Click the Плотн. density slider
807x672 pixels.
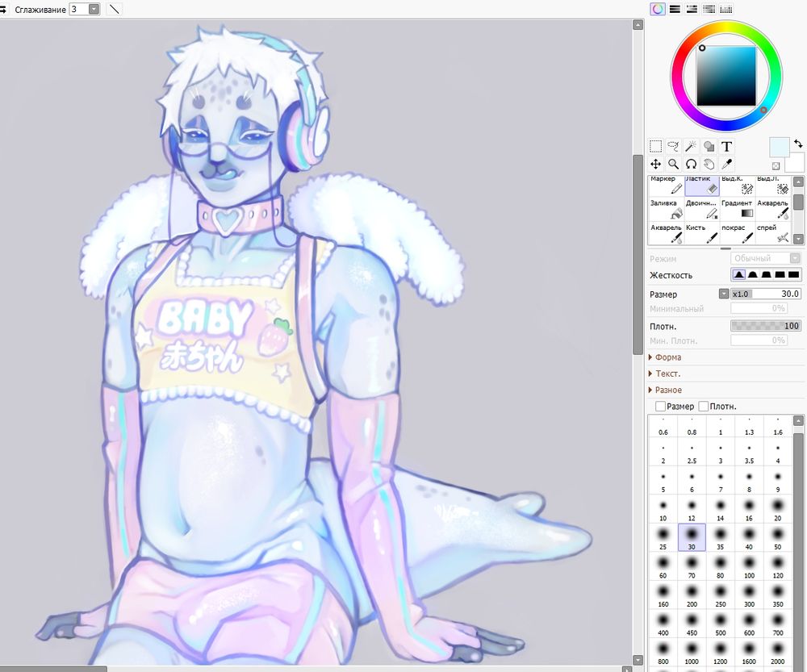coord(766,326)
